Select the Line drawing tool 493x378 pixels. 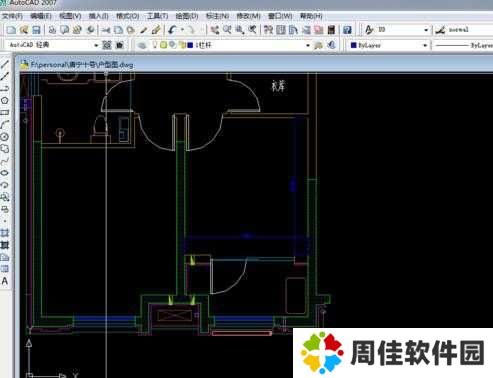click(5, 64)
